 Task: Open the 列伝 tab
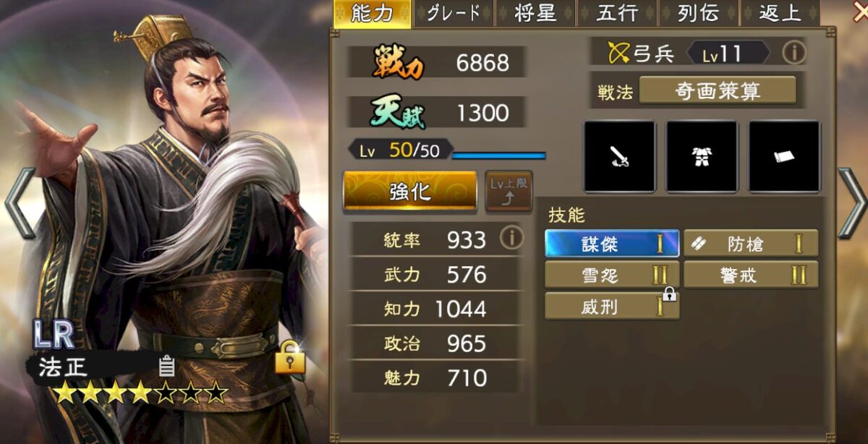pyautogui.click(x=699, y=14)
